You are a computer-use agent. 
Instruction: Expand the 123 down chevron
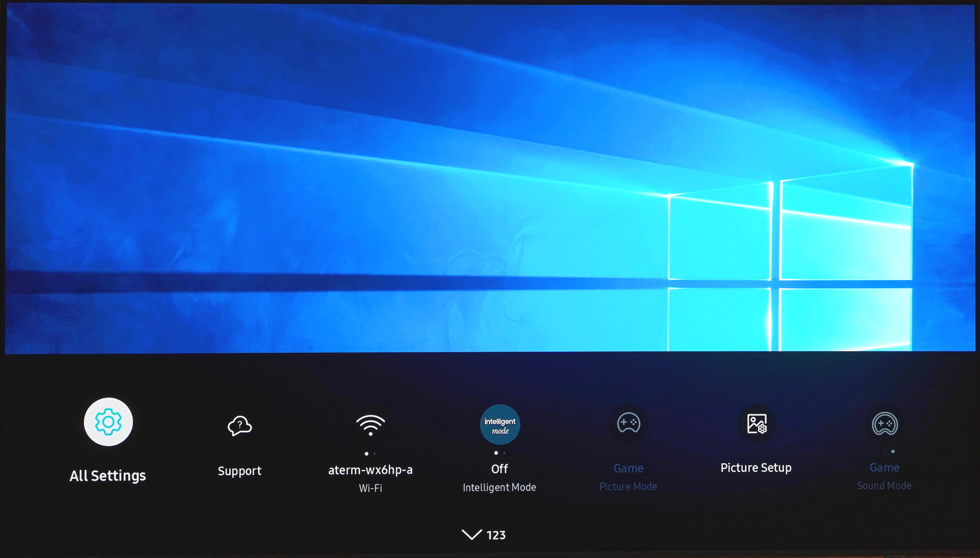coord(472,535)
